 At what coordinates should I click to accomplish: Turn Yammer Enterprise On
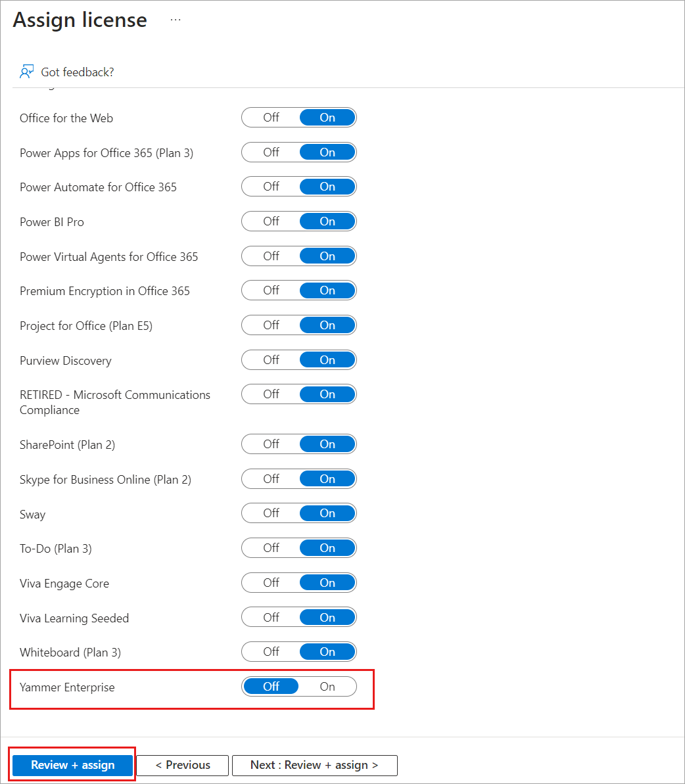point(327,687)
